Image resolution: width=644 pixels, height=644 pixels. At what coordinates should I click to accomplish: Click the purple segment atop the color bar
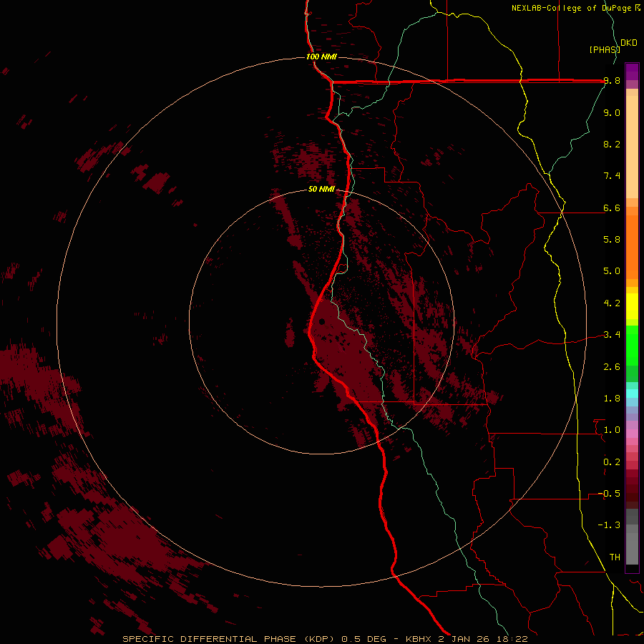coord(632,72)
